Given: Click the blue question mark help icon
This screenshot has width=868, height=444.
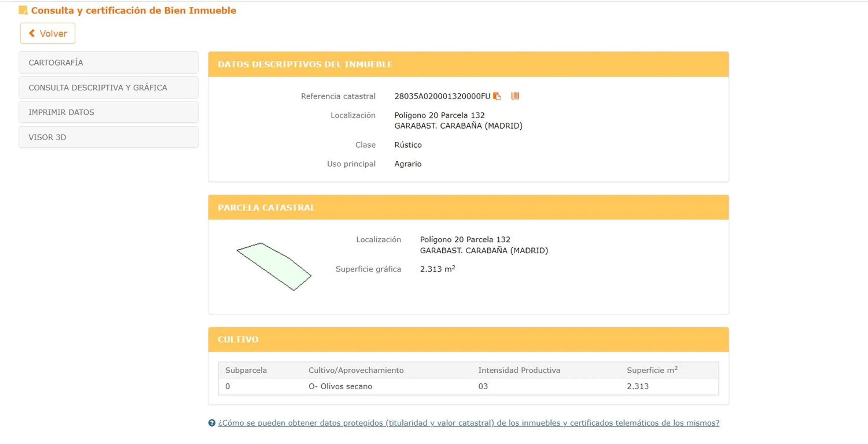Looking at the screenshot, I should [212, 422].
